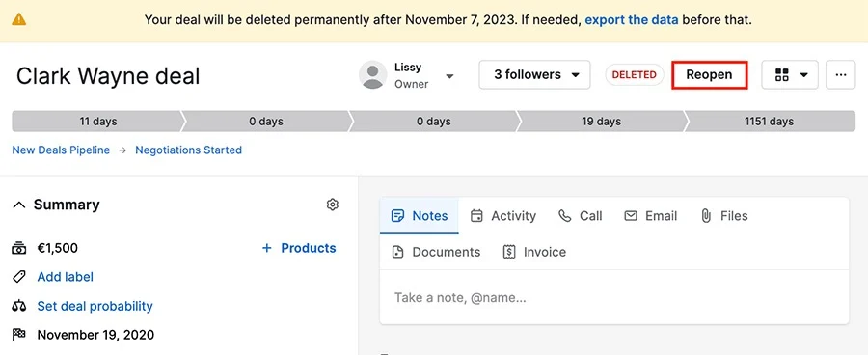
Task: Select the Invoice tab
Action: point(534,252)
